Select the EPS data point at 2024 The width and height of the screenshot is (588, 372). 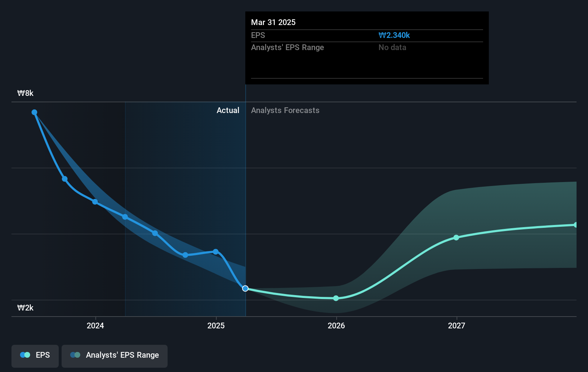(x=95, y=202)
